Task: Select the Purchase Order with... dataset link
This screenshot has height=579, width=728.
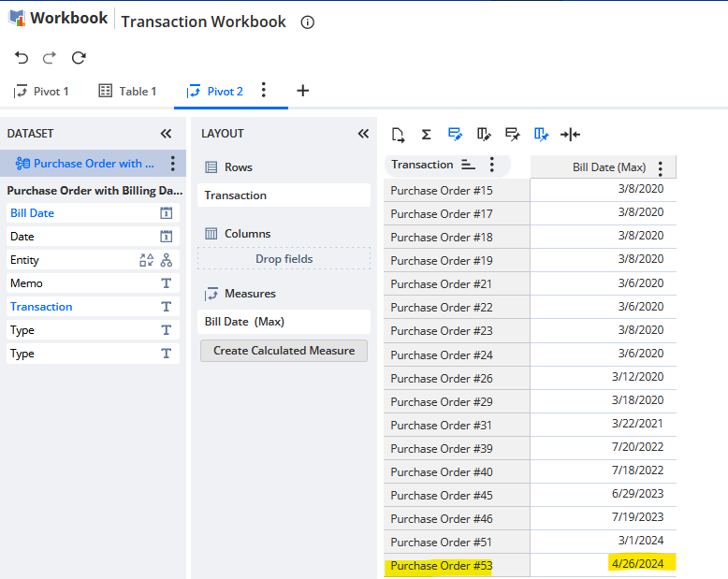Action: click(x=94, y=164)
